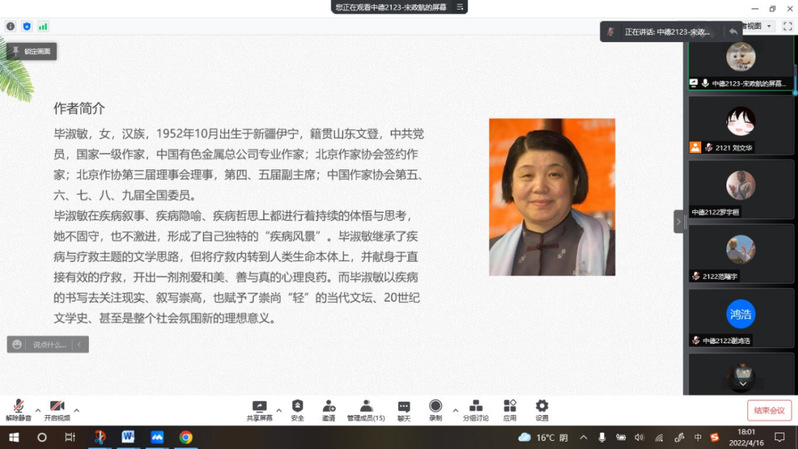This screenshot has height=449, width=798.
Task: Toggle 解除静音 to unmute microphone
Action: 18,410
